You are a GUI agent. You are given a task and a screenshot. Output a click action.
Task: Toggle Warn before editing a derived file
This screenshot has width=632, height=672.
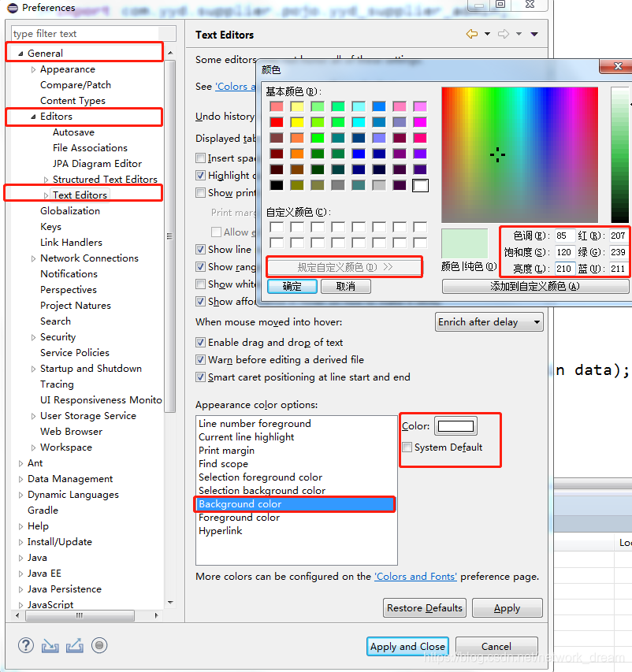pos(200,359)
